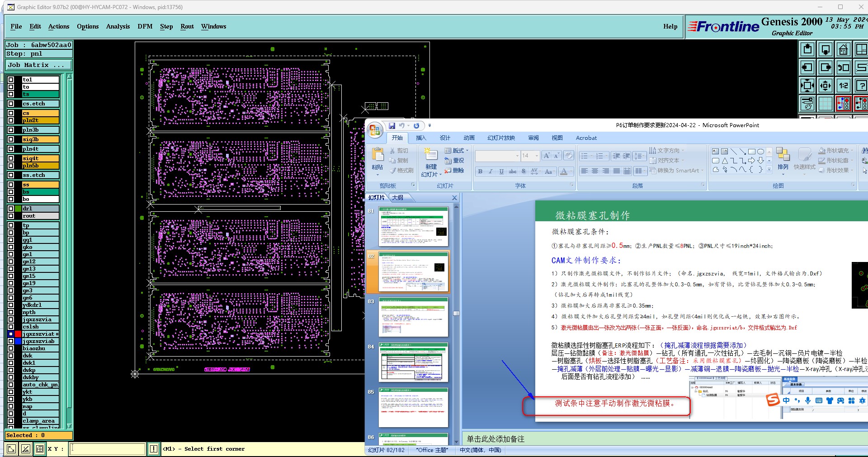Screen dimensions: 868x457
Task: Open the customize quick access toolbar arrow
Action: click(x=429, y=126)
